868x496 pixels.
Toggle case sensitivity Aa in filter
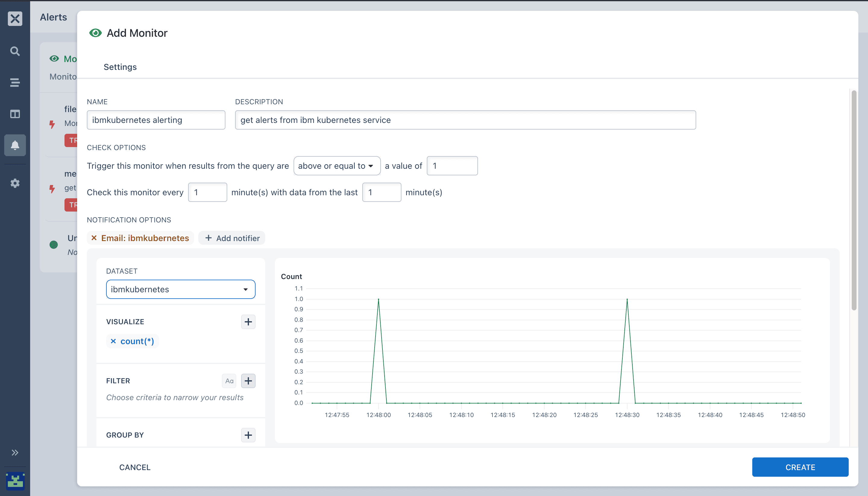click(229, 381)
